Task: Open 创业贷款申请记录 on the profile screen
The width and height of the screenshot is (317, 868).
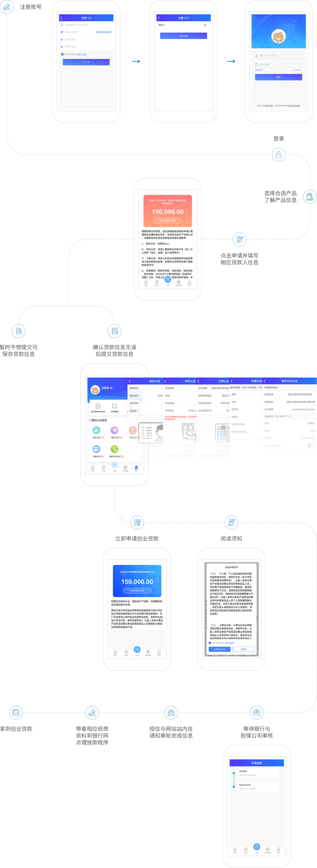Action: pos(98,408)
